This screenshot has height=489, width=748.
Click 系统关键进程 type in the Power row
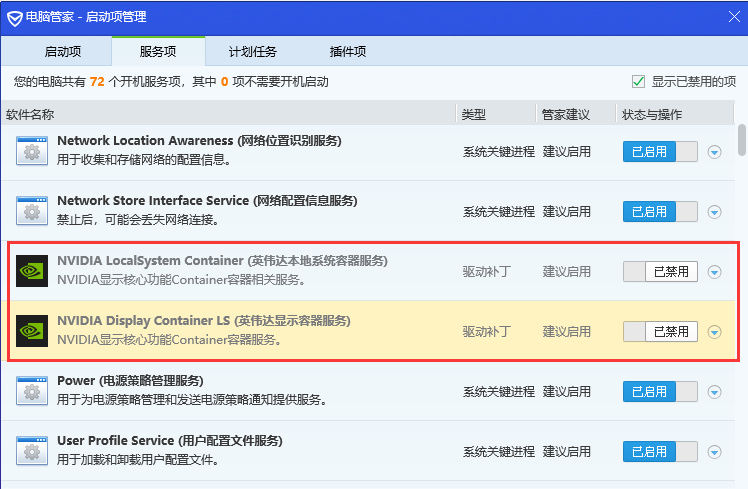click(499, 392)
